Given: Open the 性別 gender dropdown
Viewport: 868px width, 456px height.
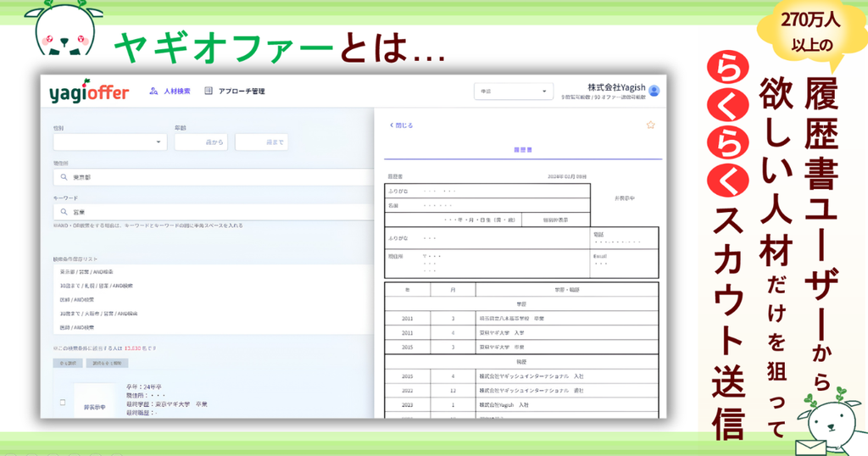Looking at the screenshot, I should click(x=110, y=142).
